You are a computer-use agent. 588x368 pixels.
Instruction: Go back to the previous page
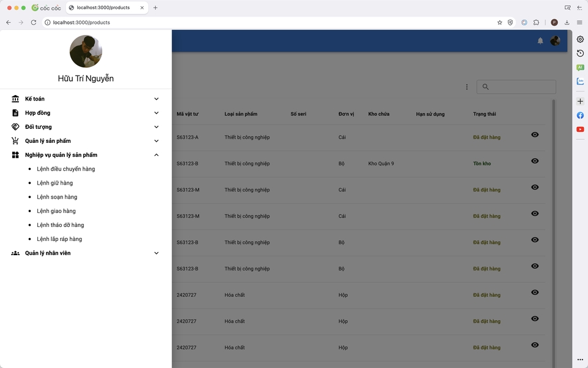tap(8, 23)
